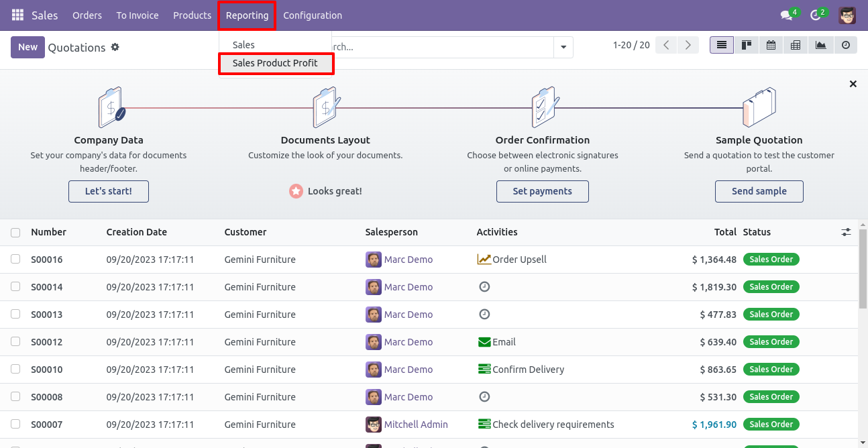Open the Quotations gear settings icon
Image resolution: width=868 pixels, height=448 pixels.
(115, 47)
